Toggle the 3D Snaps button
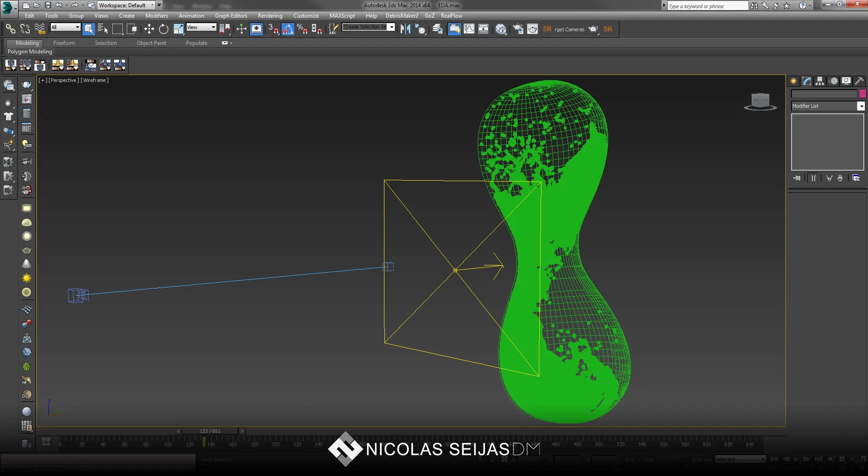Screen dimensions: 868x476 tap(273, 29)
